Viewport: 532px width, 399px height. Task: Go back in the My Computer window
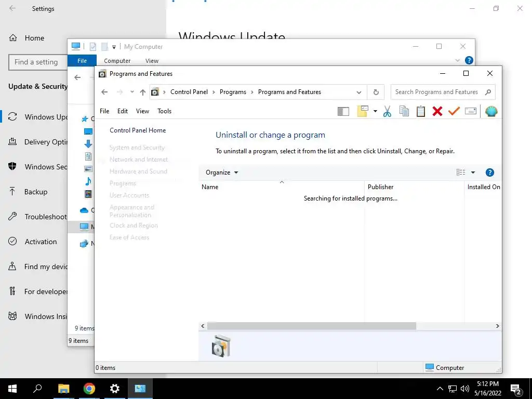coord(77,77)
